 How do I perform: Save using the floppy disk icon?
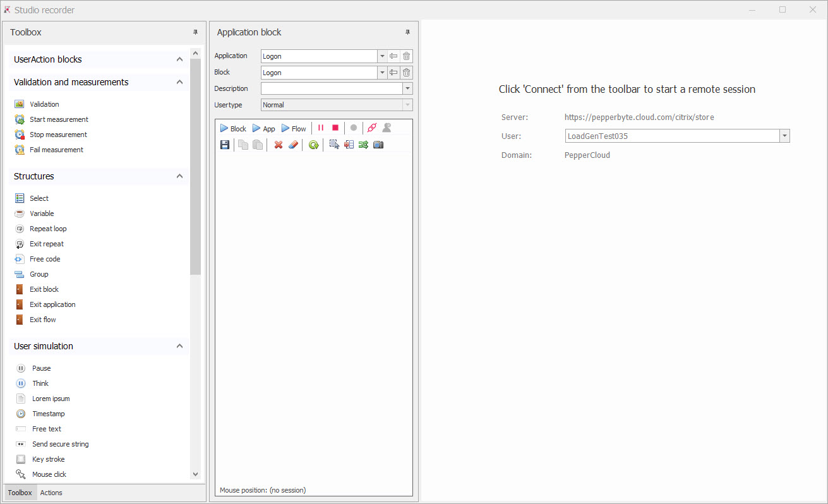[x=225, y=145]
